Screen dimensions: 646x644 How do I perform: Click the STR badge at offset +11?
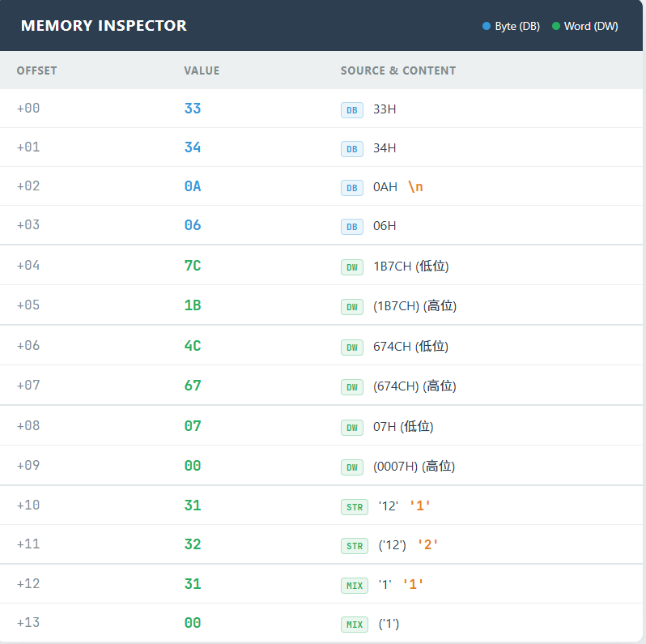point(355,546)
